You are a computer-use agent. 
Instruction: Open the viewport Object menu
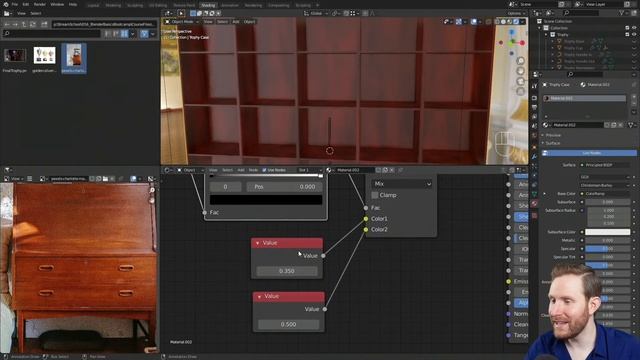[249, 22]
